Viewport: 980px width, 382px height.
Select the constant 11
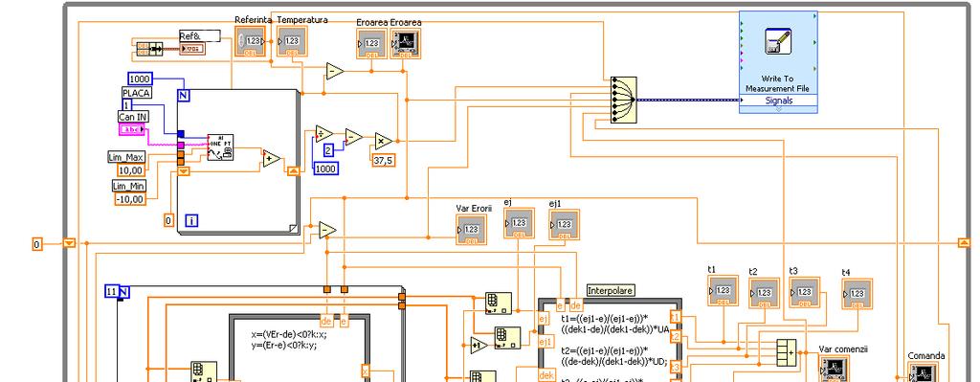pos(111,292)
